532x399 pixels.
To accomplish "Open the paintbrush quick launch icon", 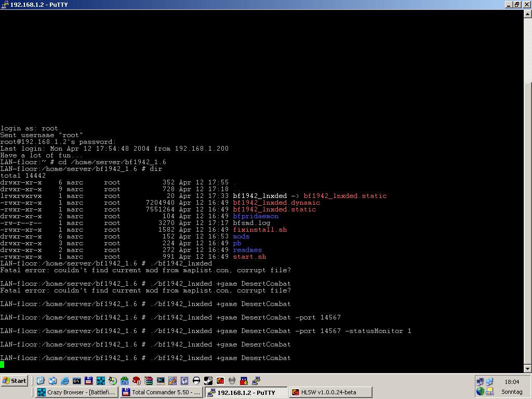I will pyautogui.click(x=172, y=381).
